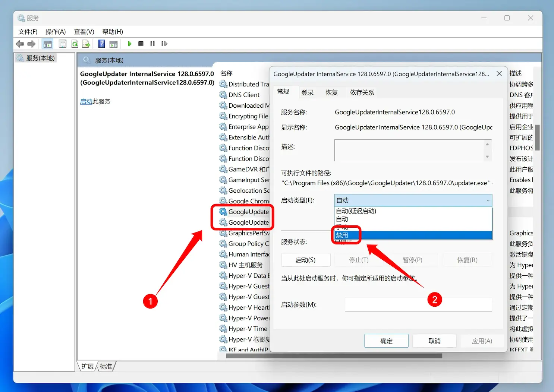
Task: Open Properties via toolbar icon
Action: click(x=63, y=44)
